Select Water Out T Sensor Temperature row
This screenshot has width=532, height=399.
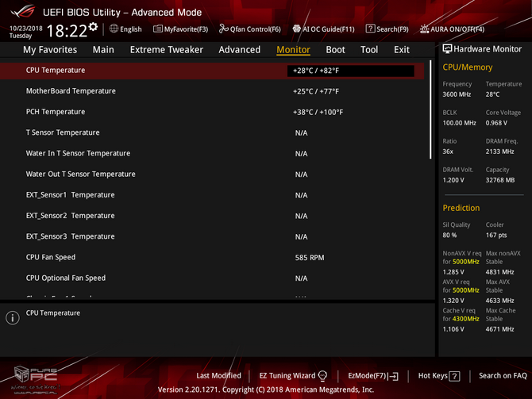[x=212, y=175]
